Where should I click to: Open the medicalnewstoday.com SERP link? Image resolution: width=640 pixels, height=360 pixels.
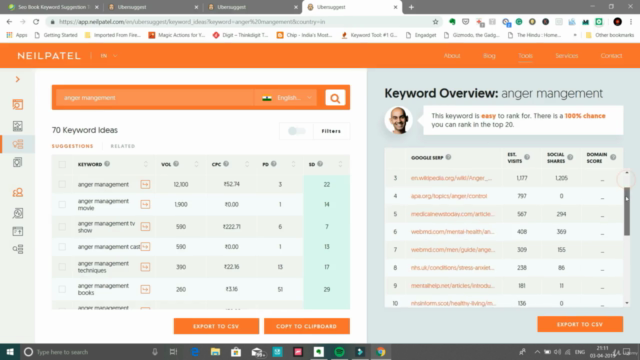(453, 214)
